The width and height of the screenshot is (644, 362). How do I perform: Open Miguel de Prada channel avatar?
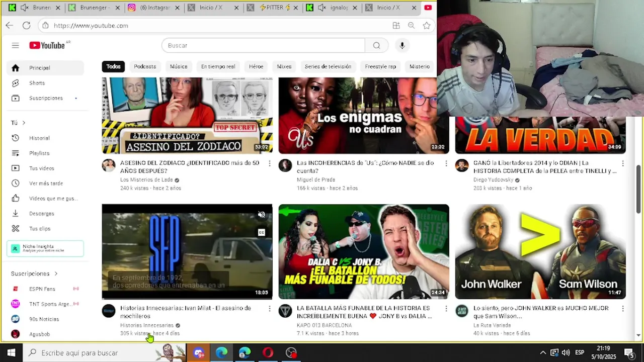point(285,165)
